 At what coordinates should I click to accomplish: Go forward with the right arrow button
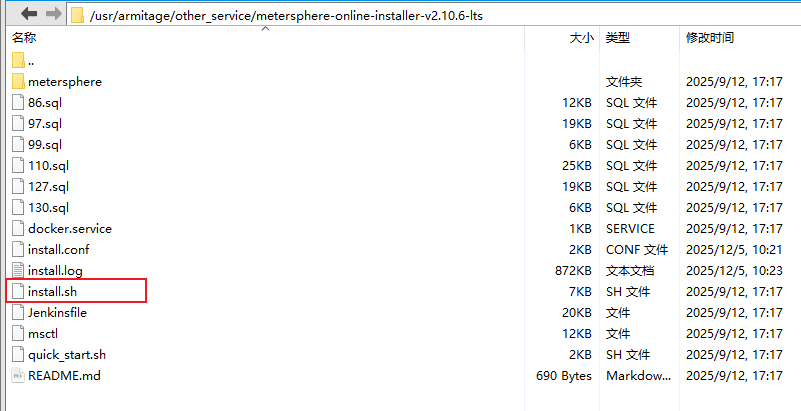pyautogui.click(x=54, y=13)
